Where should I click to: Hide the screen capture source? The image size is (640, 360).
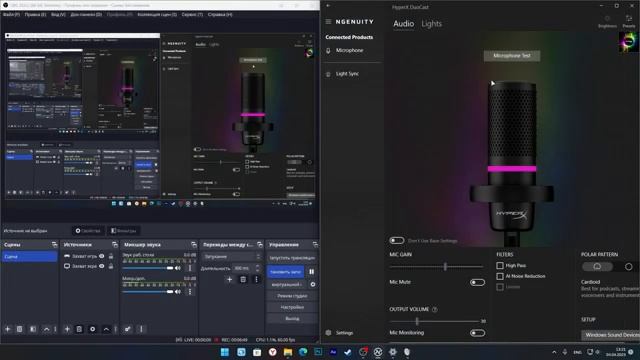coord(102,266)
